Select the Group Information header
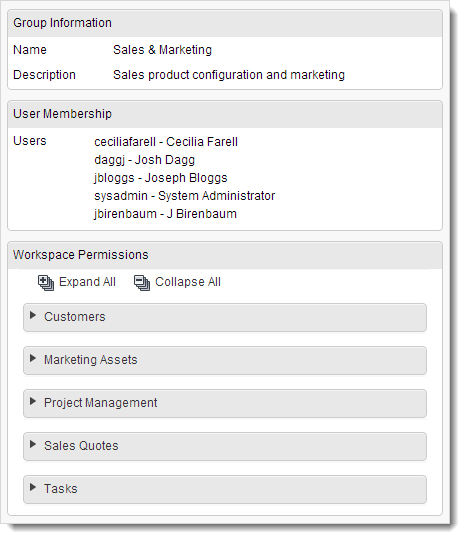 pos(225,23)
